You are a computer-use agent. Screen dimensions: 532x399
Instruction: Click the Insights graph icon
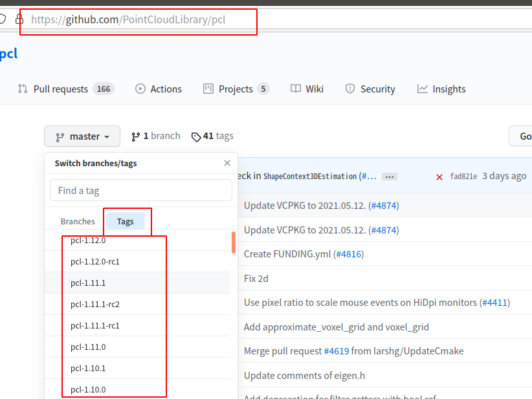[423, 89]
